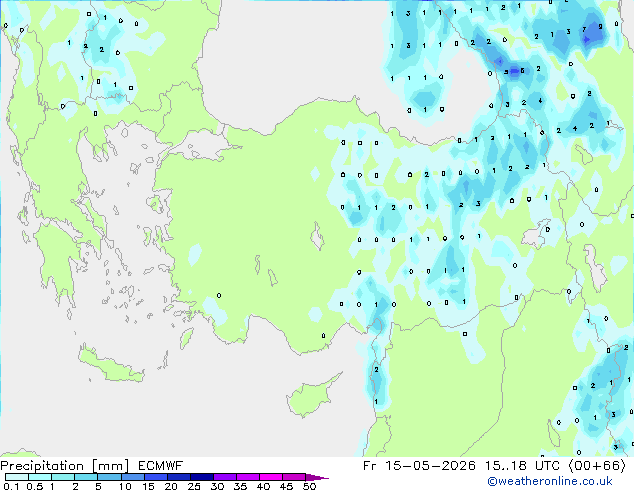Click legend scale value "0.1"
The image size is (634, 490).
click(11, 486)
